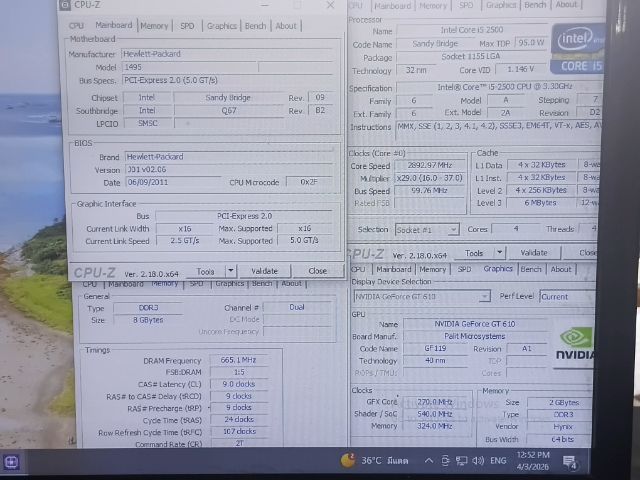
Task: Click CPU Microcode value 0x2F
Action: [309, 182]
